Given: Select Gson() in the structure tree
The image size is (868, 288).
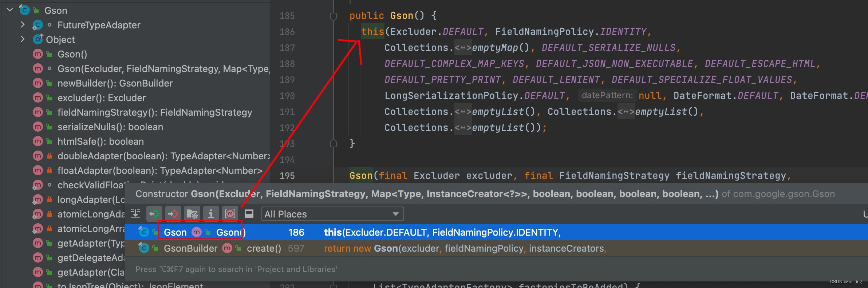Looking at the screenshot, I should pyautogui.click(x=72, y=54).
